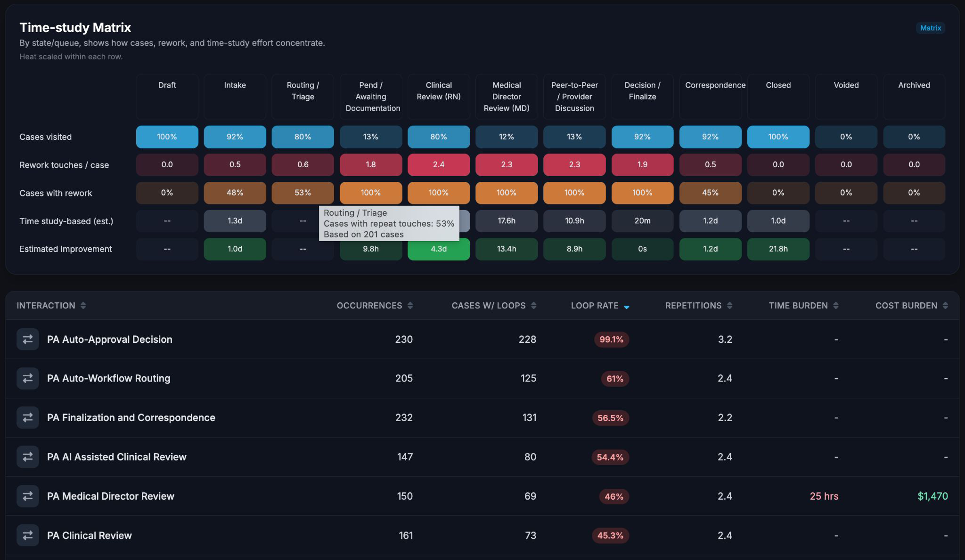Image resolution: width=965 pixels, height=560 pixels.
Task: Sort by the Interaction column arrows
Action: coord(83,306)
